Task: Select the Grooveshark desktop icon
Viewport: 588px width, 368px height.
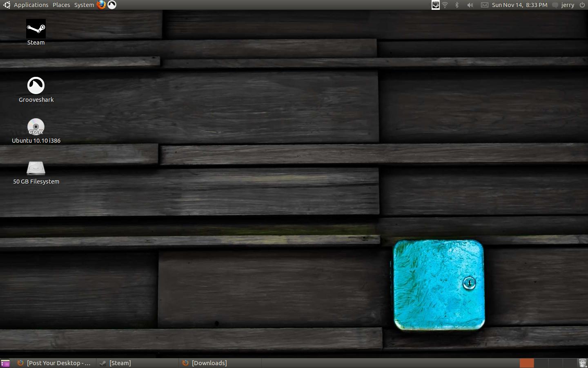Action: pyautogui.click(x=36, y=85)
